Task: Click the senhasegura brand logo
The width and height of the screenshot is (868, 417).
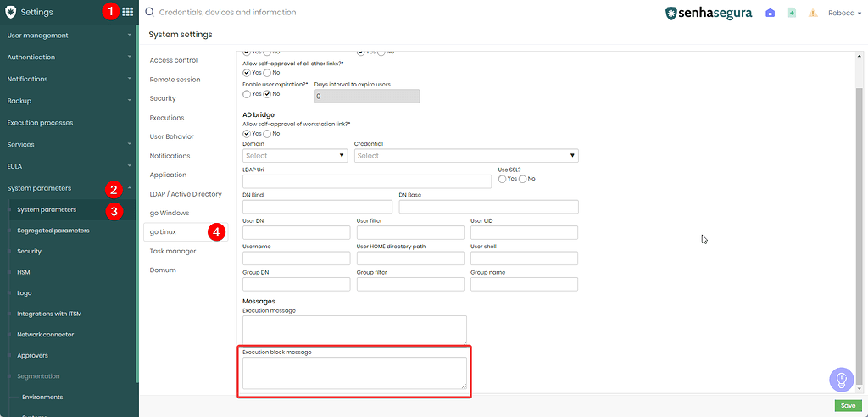Action: pos(709,13)
